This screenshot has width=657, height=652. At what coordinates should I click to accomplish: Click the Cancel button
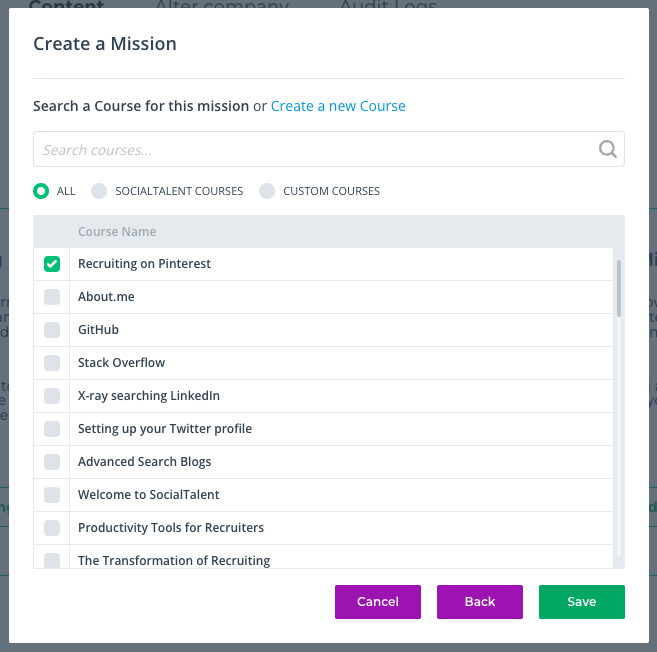pyautogui.click(x=378, y=602)
